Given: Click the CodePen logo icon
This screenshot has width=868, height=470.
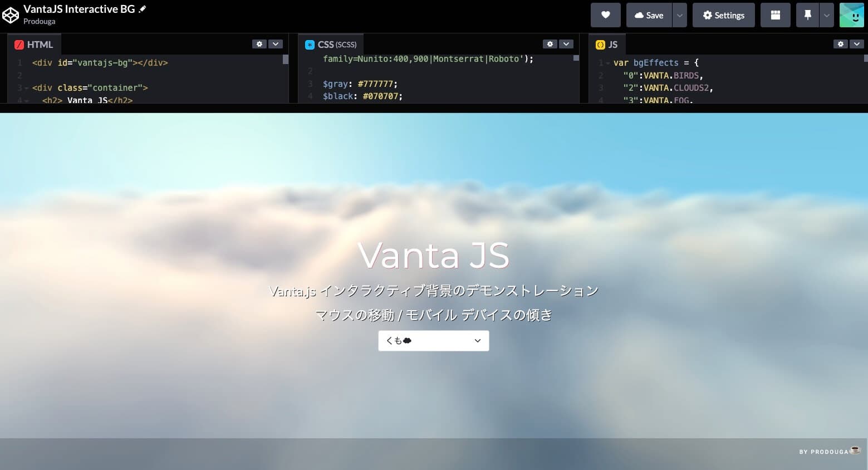Looking at the screenshot, I should click(x=11, y=16).
